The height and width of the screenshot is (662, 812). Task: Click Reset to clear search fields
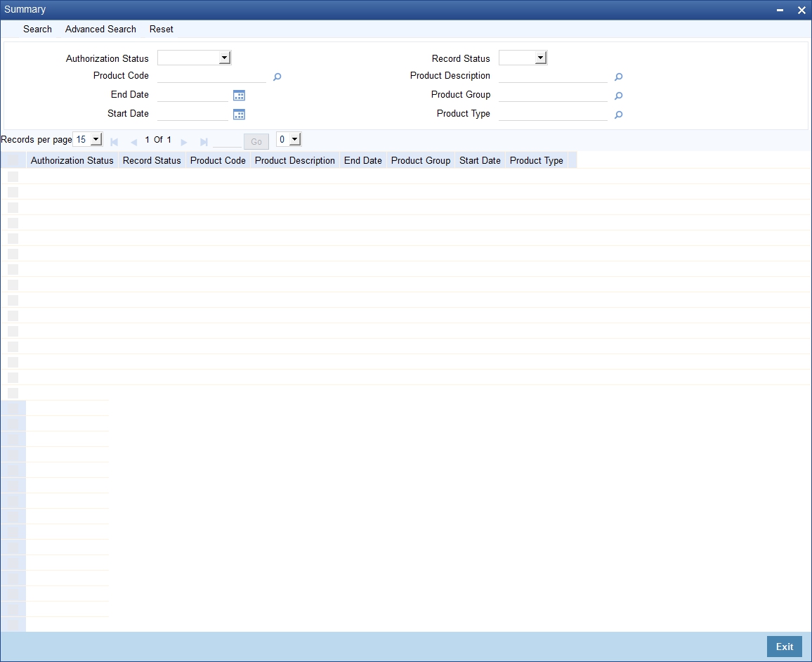(161, 29)
